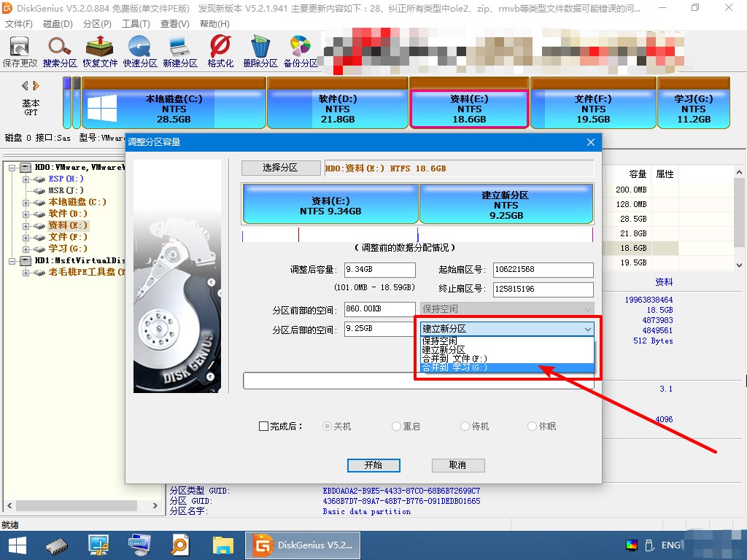
Task: Select 老毛桃PE工具盘 in the disk tree
Action: pos(86,272)
